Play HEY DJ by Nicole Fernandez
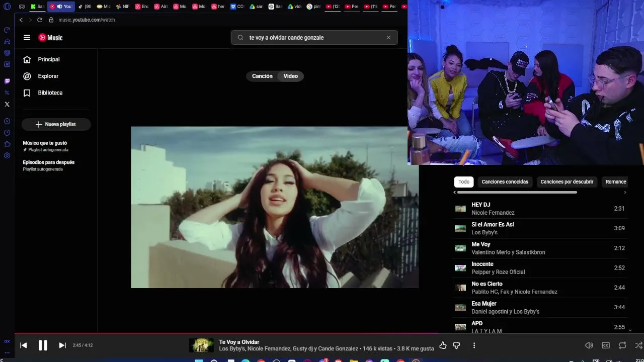The width and height of the screenshot is (644, 362). 539,209
